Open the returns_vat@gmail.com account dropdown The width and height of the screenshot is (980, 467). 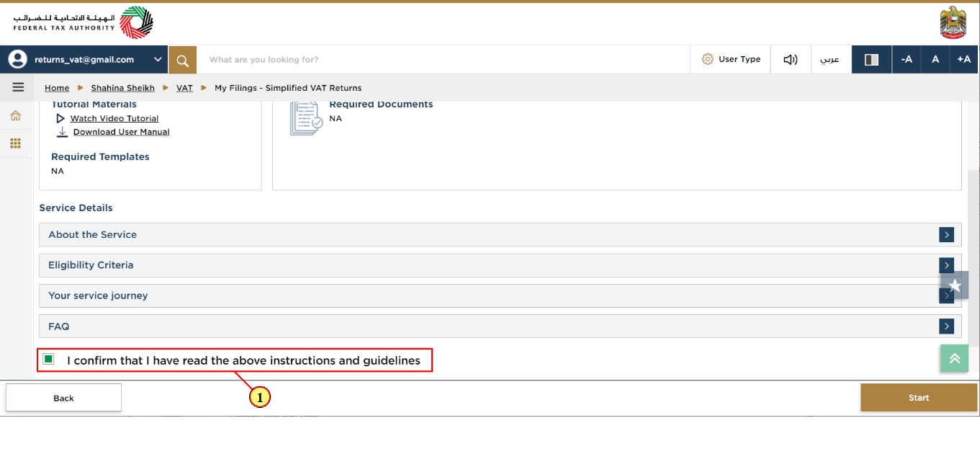(x=84, y=60)
